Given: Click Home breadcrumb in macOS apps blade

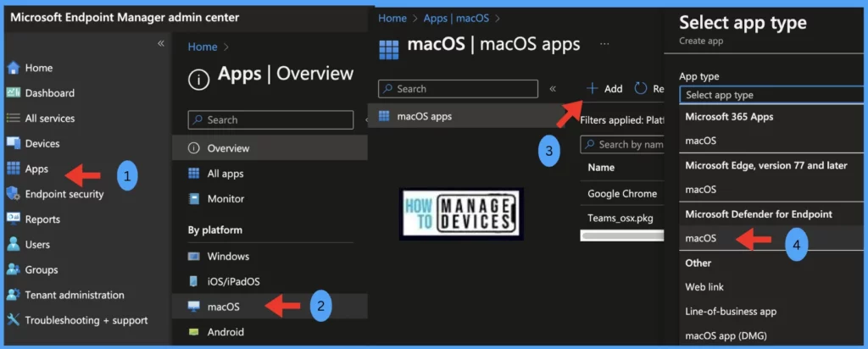Looking at the screenshot, I should pos(392,19).
